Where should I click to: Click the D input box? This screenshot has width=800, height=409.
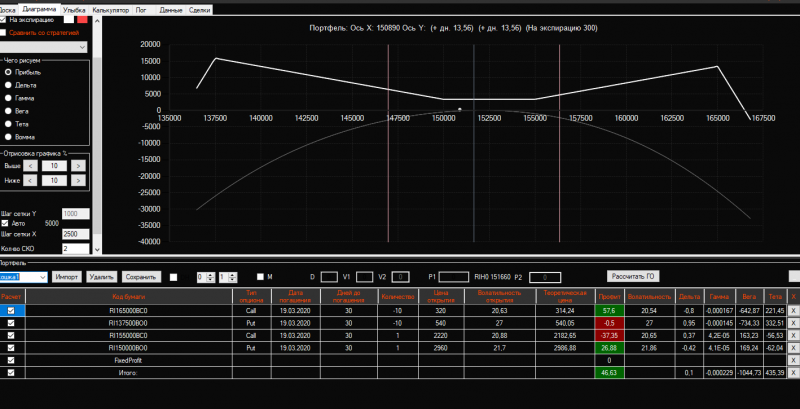pyautogui.click(x=329, y=277)
